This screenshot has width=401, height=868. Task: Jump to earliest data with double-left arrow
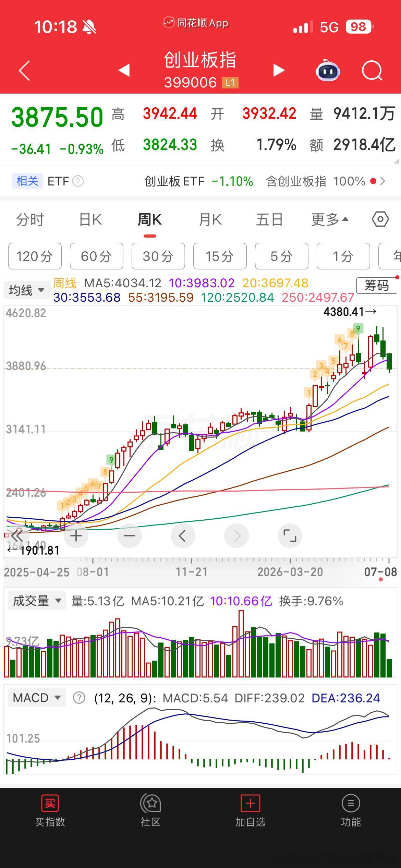click(x=16, y=535)
